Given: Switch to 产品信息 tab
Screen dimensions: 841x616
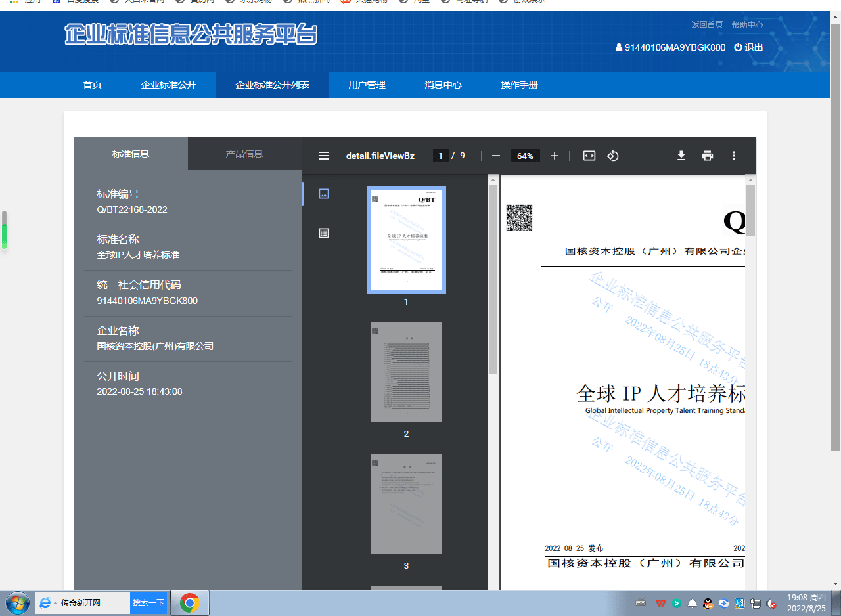Looking at the screenshot, I should 244,154.
